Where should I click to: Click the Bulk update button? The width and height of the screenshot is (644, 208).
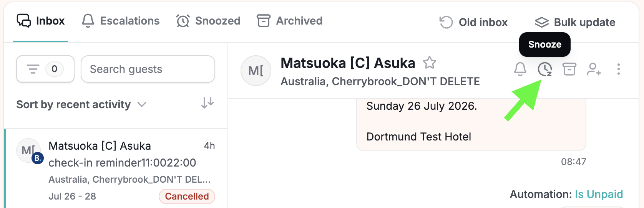coord(575,22)
